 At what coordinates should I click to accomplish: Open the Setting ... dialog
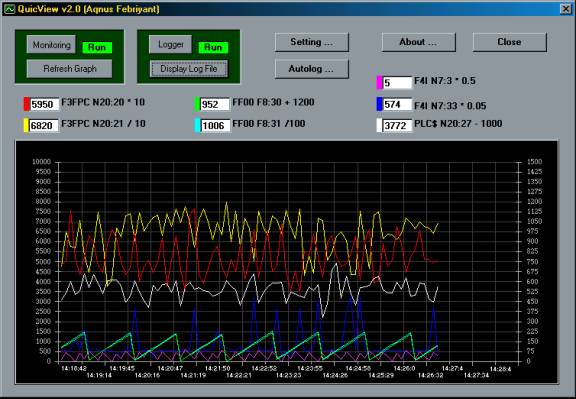(x=312, y=42)
